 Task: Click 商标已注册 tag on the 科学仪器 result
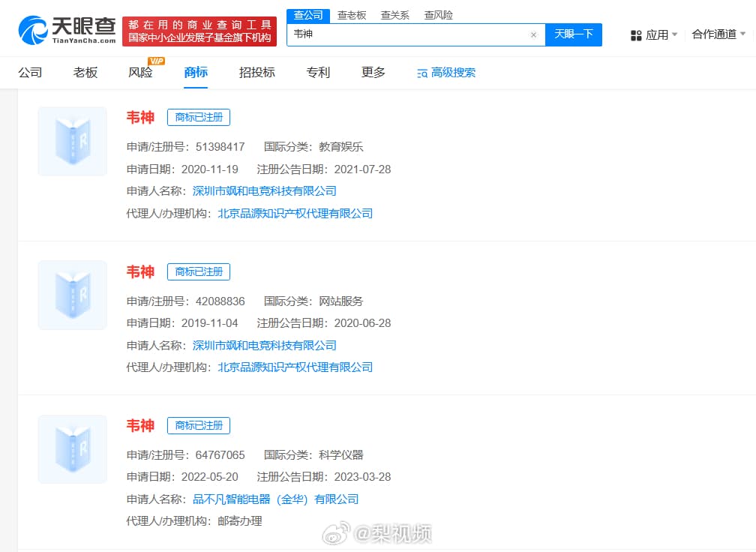tap(199, 425)
